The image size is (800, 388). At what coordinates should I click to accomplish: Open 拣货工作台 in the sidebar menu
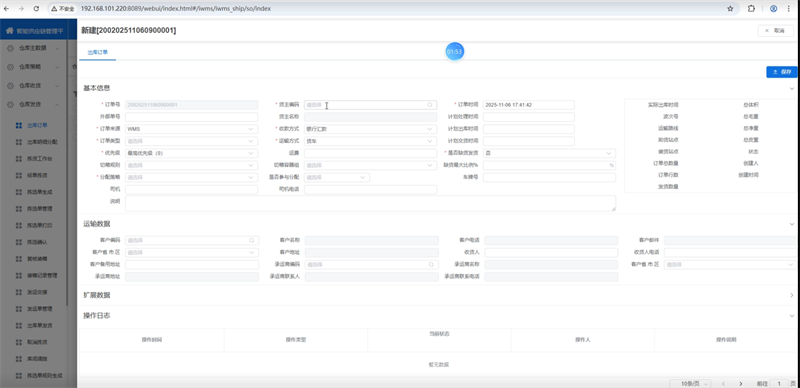pos(40,159)
